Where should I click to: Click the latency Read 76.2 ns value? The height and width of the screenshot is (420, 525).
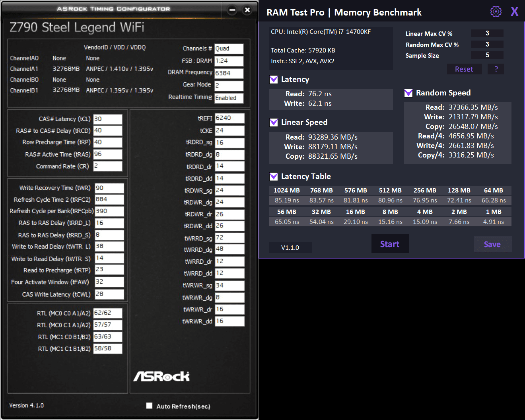[320, 94]
